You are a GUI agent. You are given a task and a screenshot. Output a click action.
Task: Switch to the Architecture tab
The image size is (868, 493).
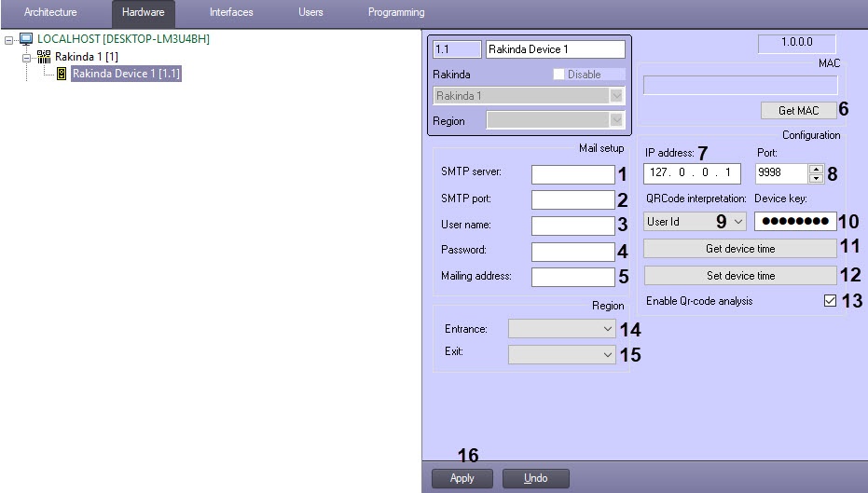click(50, 12)
